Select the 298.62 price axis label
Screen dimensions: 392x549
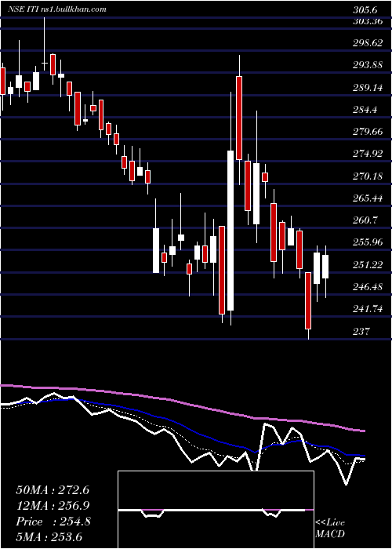[367, 43]
